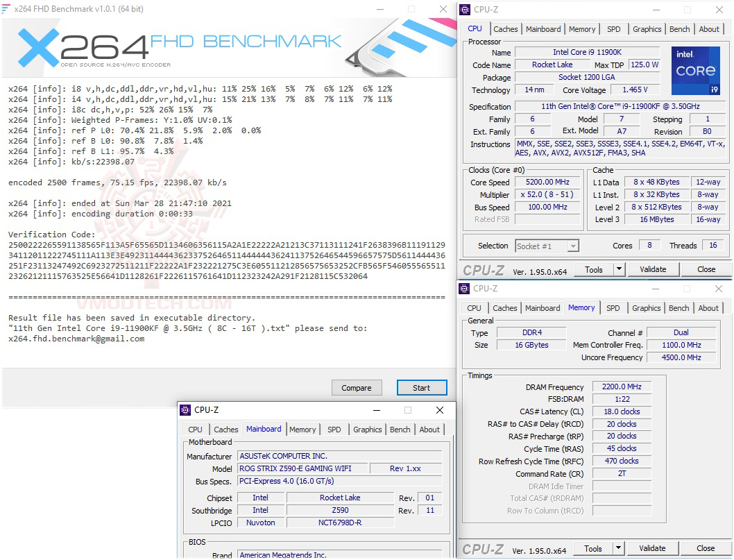Screen dimensions: 734x560
Task: Click the Threads value 16
Action: coord(713,246)
